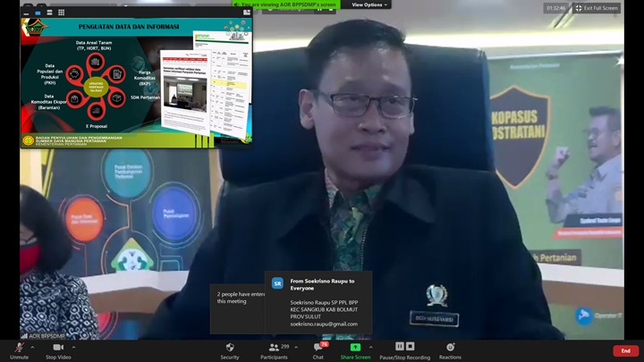Viewport: 644px width, 362px height.
Task: Click the shared slide thumbnail preview
Action: pos(136,83)
